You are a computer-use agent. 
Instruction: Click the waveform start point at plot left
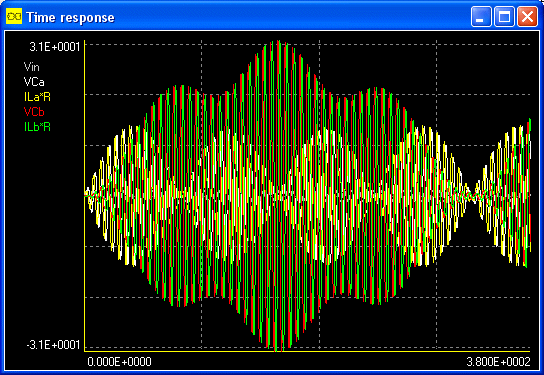(x=87, y=195)
